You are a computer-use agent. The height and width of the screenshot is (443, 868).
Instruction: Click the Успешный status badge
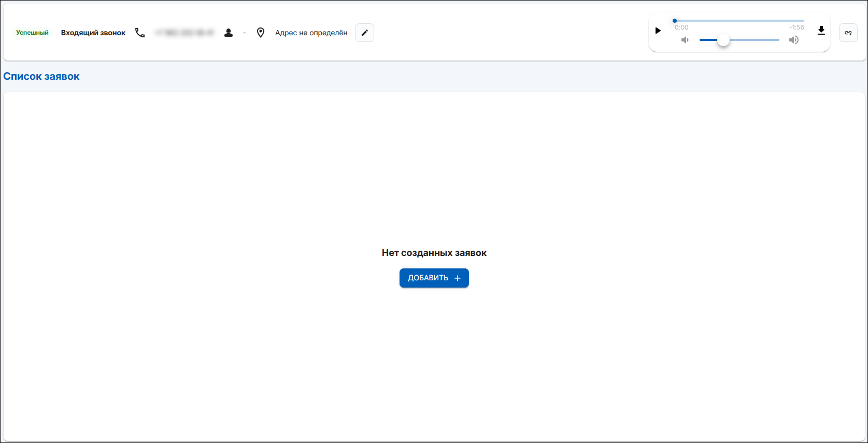[x=32, y=33]
